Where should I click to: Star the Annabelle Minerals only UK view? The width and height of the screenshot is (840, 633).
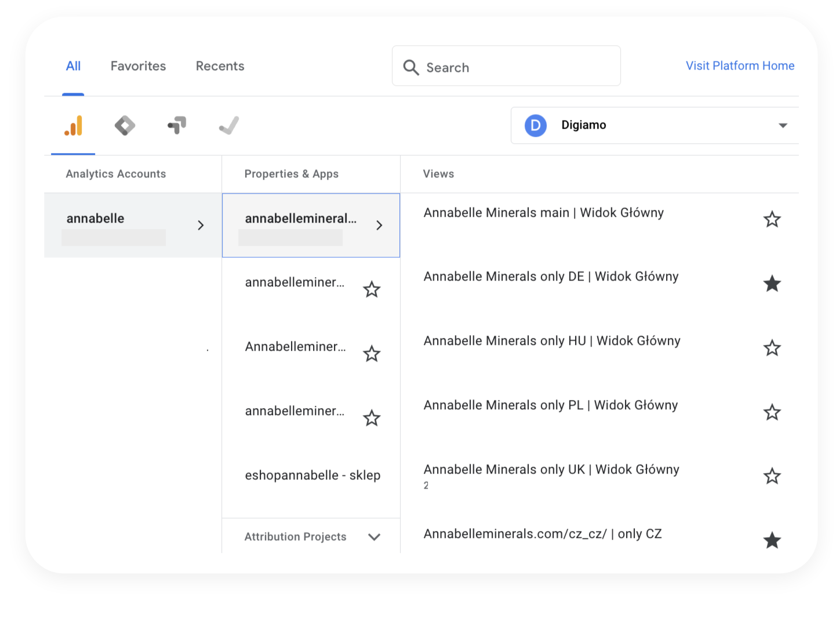tap(772, 476)
